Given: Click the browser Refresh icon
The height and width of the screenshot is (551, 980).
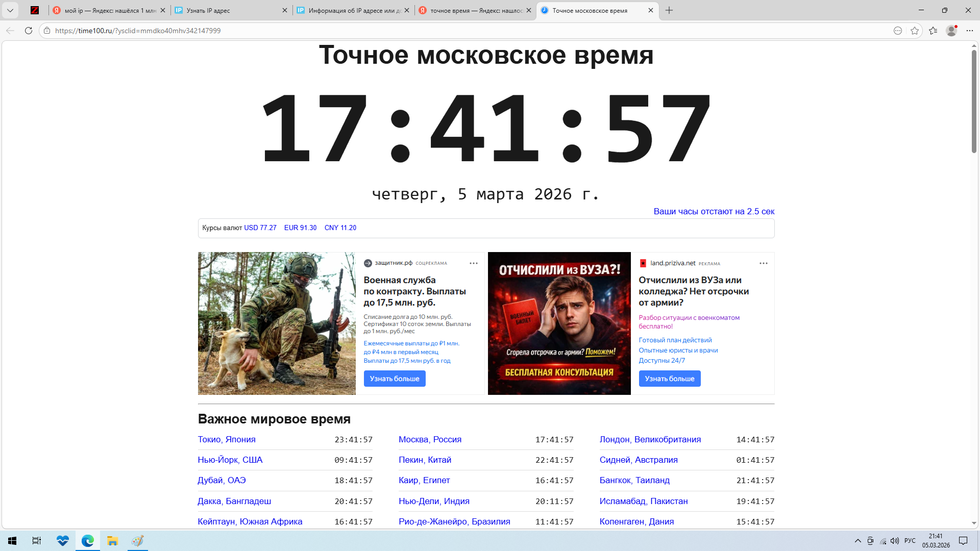Looking at the screenshot, I should (29, 31).
